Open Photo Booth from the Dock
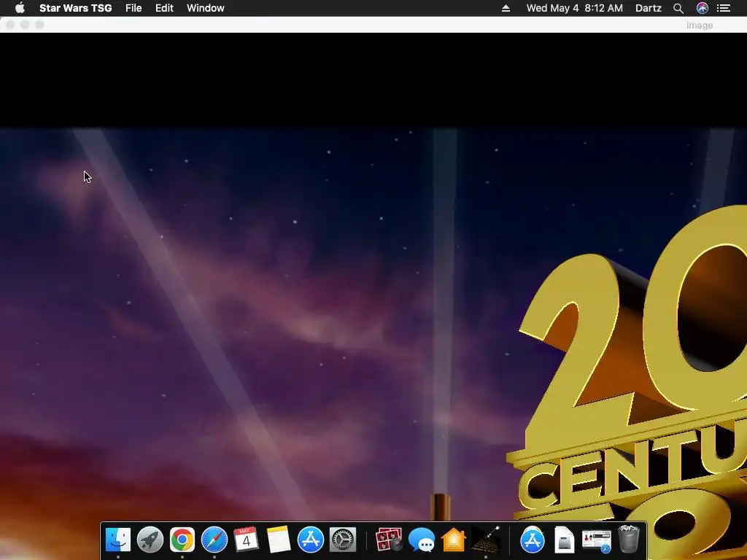Viewport: 747px width, 560px height. [389, 540]
